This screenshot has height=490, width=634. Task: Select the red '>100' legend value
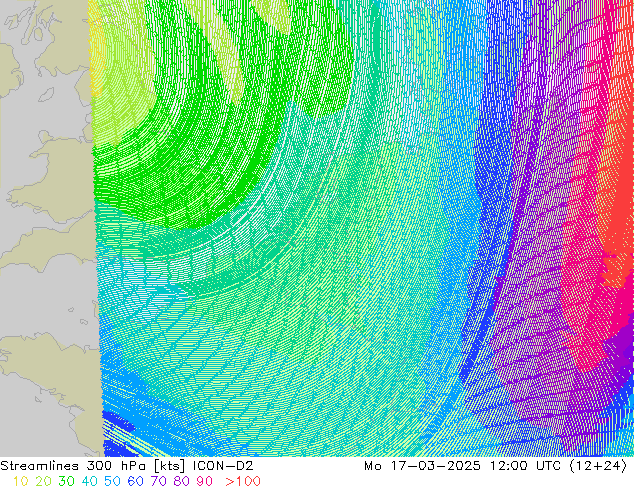point(243,482)
